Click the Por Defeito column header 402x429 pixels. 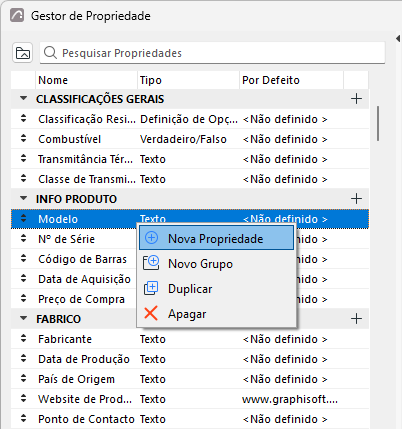tap(291, 80)
